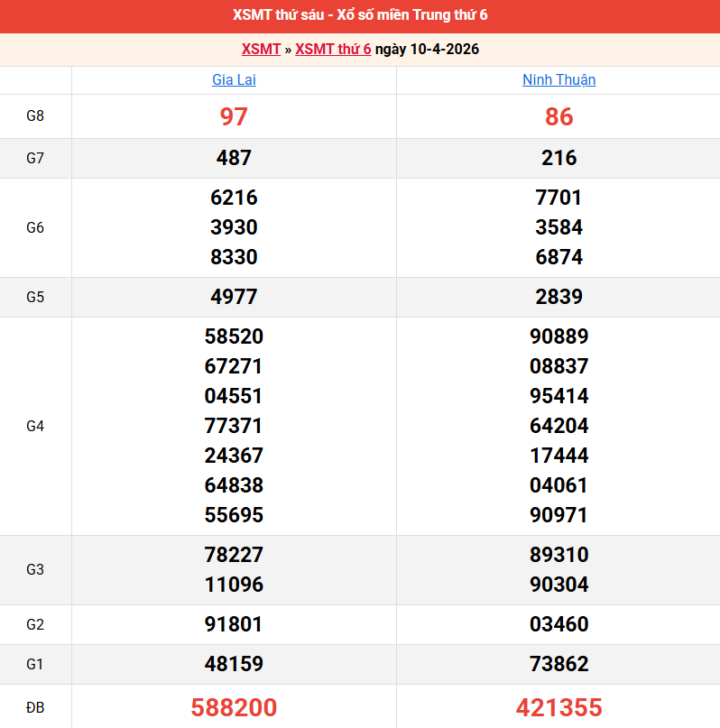
Task: Click the date text ngày 10-4-2026
Action: point(427,50)
